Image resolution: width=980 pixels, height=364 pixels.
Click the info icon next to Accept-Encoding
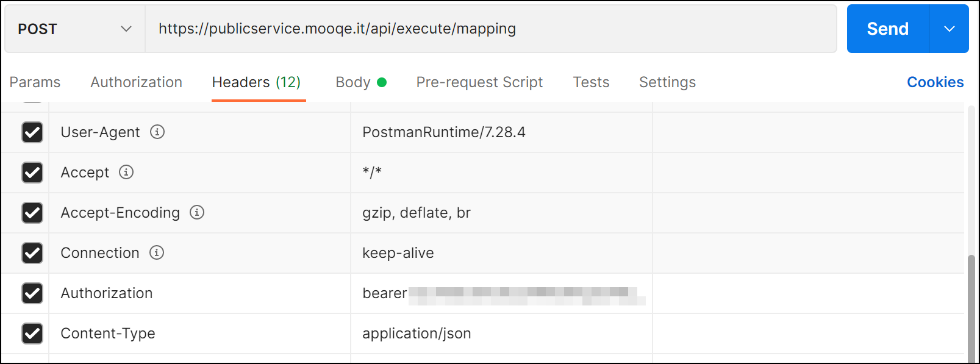point(197,212)
